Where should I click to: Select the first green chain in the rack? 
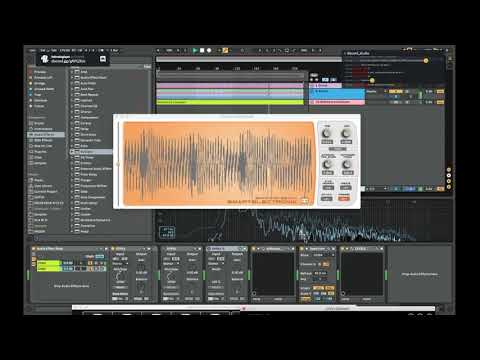[x=48, y=263]
